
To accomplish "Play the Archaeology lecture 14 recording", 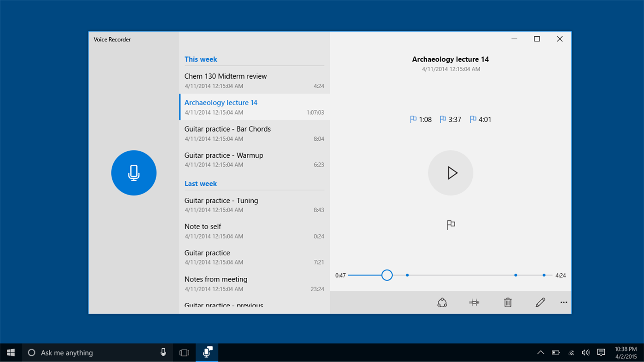I will 450,172.
